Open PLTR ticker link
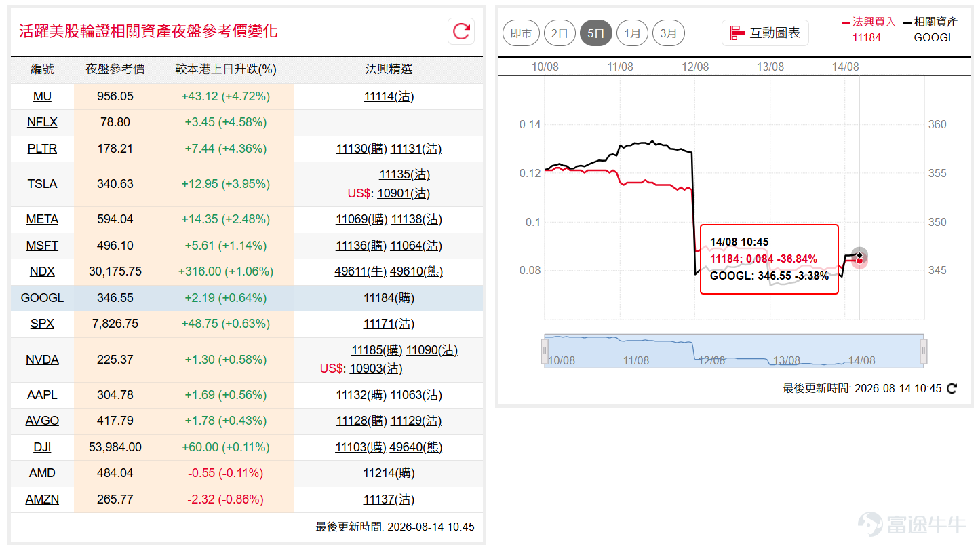This screenshot has height=549, width=980. click(42, 149)
